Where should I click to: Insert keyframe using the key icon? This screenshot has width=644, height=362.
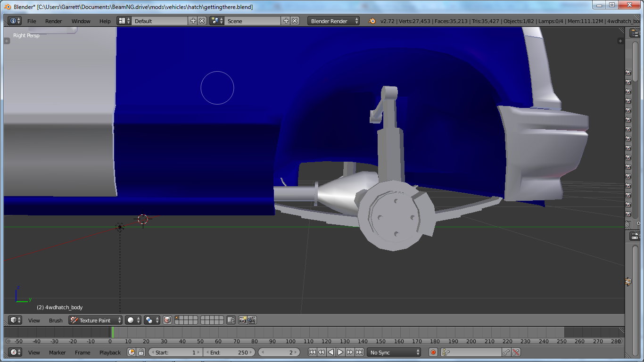(x=506, y=352)
